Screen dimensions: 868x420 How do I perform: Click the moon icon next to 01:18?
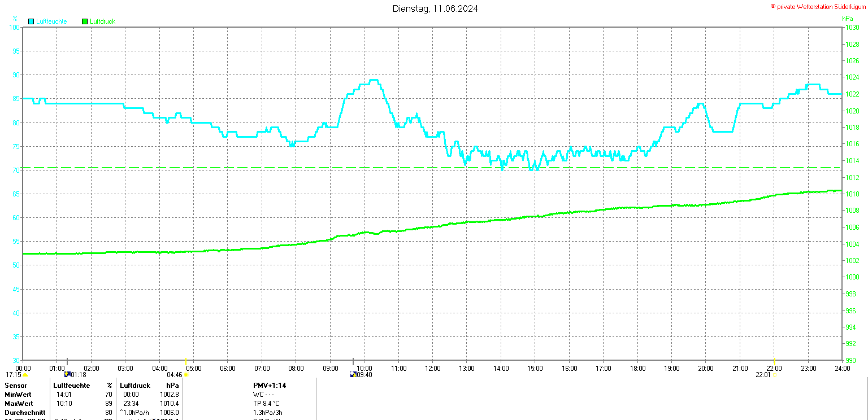(x=67, y=374)
